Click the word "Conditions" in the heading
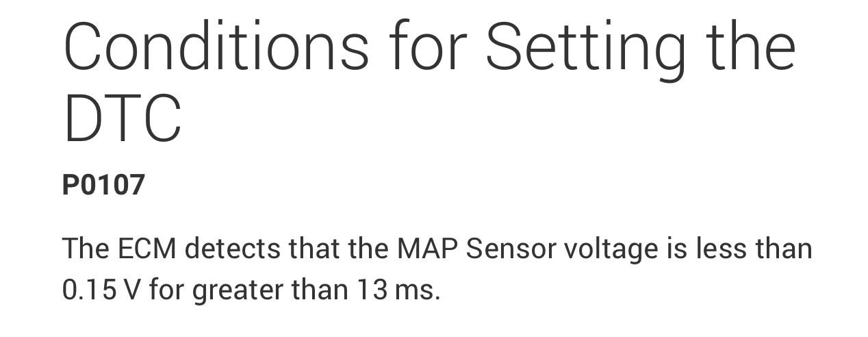Screen dimensions: 868x337 point(216,47)
